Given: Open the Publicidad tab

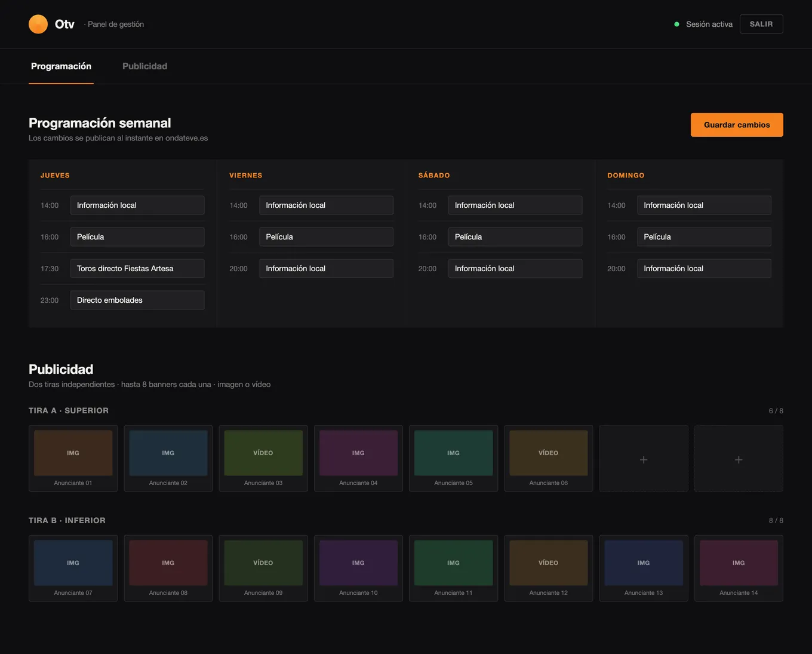Looking at the screenshot, I should coord(144,66).
